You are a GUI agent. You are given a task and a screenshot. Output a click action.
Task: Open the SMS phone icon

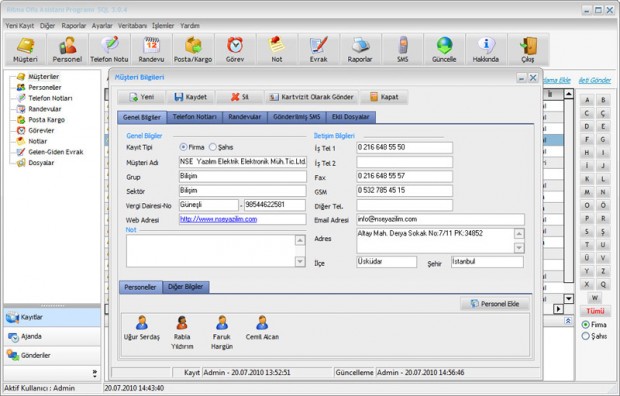point(403,49)
